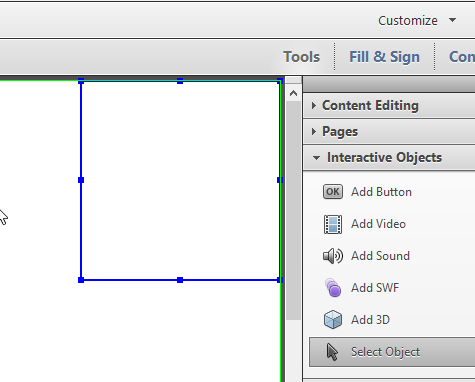This screenshot has width=475, height=382.
Task: Choose the Add Video label
Action: [378, 224]
